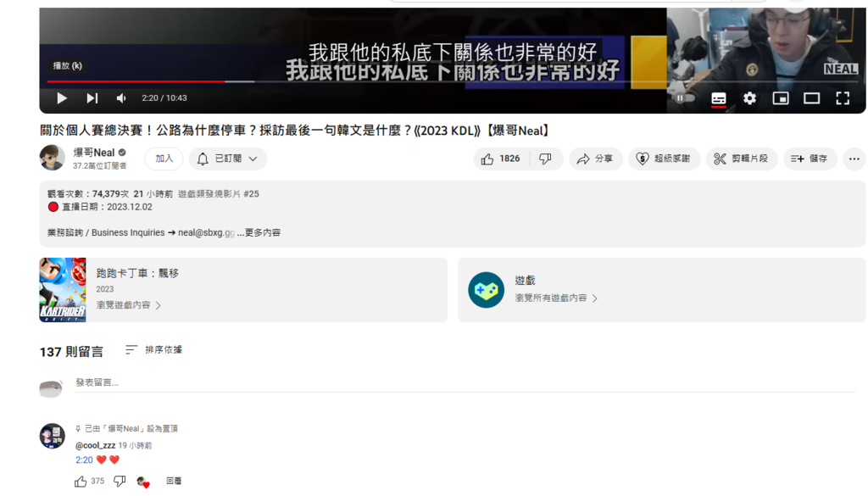Viewport: 868px width, 496px height.
Task: Open the 已訂閱 subscription dropdown
Action: [227, 159]
